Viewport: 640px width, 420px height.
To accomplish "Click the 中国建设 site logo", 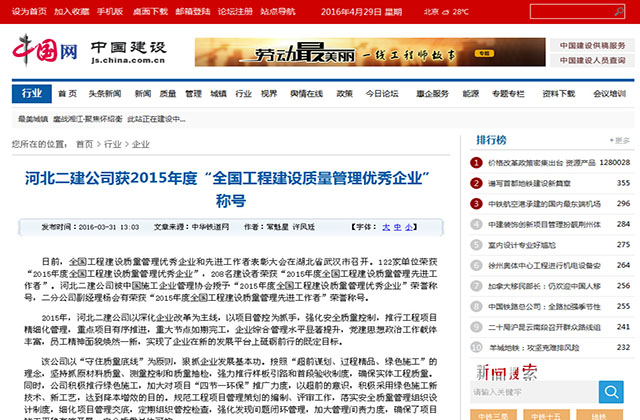I will (x=128, y=51).
